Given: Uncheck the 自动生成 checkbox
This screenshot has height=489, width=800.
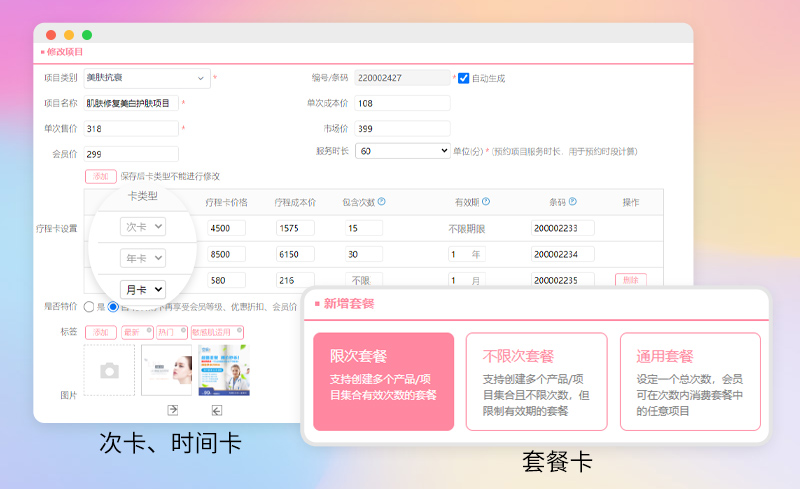Looking at the screenshot, I should 463,77.
